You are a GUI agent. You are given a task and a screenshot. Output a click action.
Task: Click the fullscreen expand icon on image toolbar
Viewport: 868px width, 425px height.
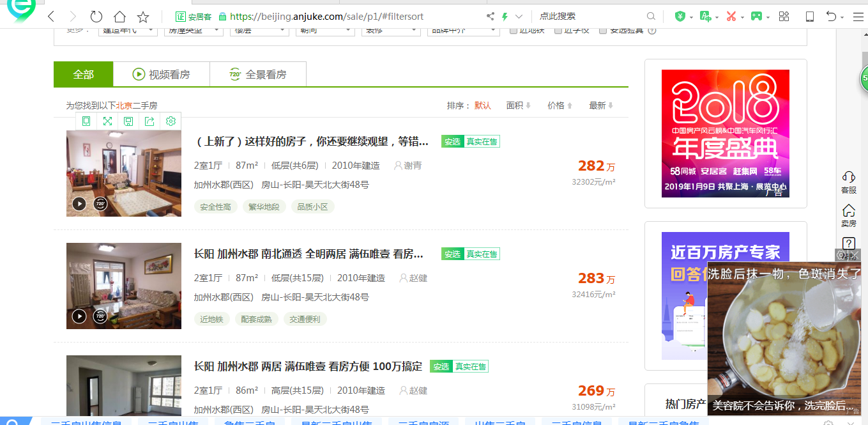coord(107,121)
